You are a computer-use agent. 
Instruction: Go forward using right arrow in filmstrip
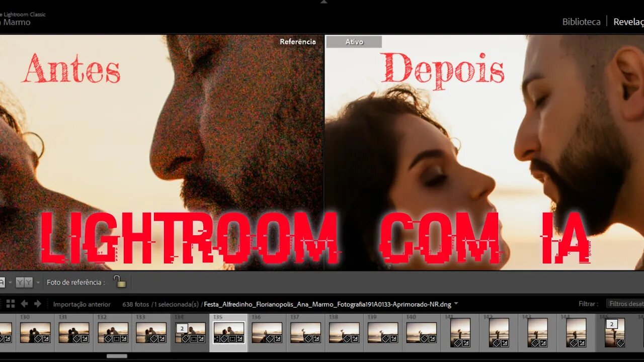(38, 304)
